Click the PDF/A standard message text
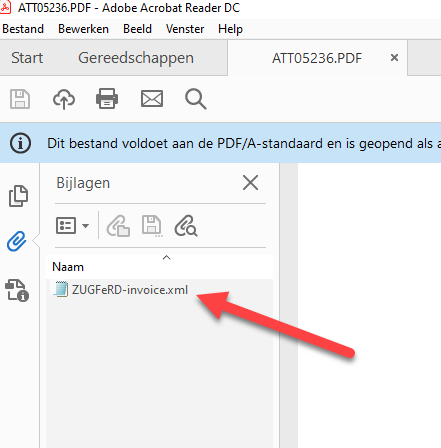This screenshot has height=448, width=441. 244,144
